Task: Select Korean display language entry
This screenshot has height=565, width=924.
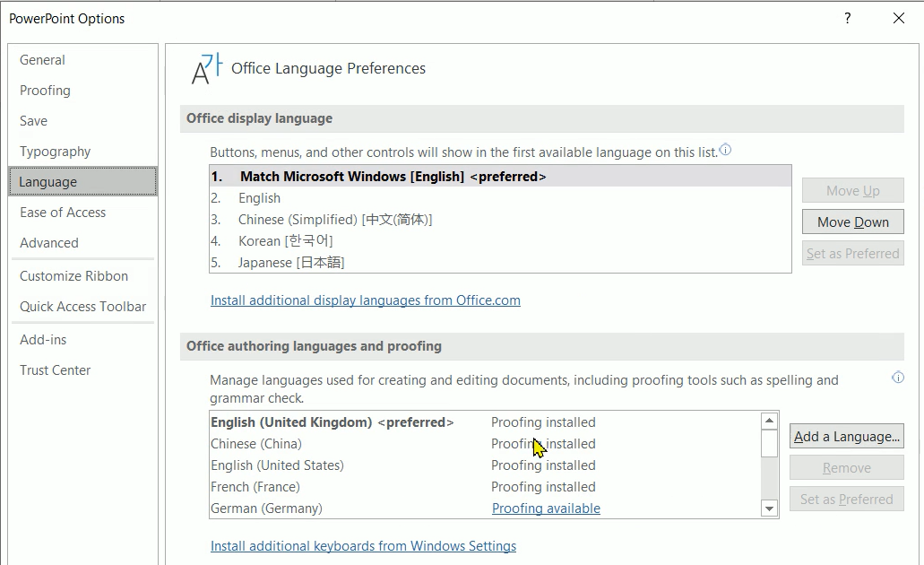Action: (500, 241)
